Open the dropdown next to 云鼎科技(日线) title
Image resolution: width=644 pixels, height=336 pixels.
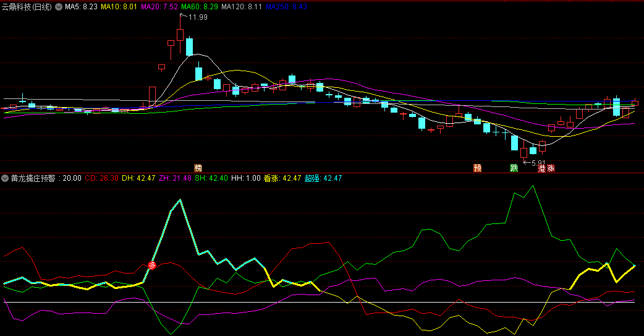coord(58,7)
